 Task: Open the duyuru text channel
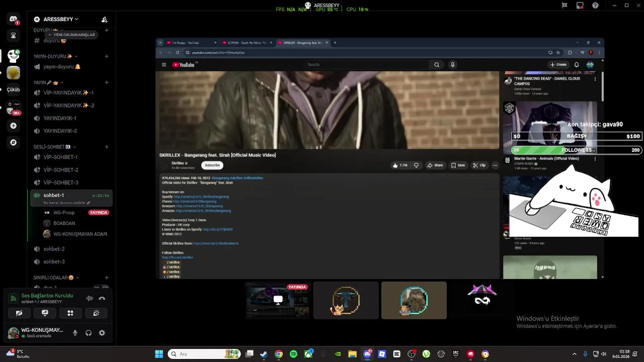click(x=70, y=41)
